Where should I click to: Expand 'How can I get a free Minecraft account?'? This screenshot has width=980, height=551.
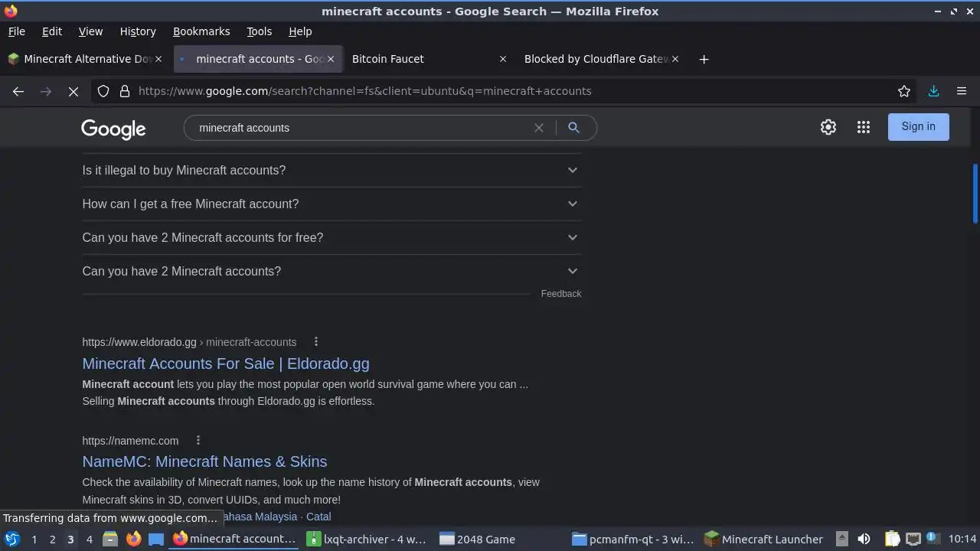pyautogui.click(x=332, y=204)
